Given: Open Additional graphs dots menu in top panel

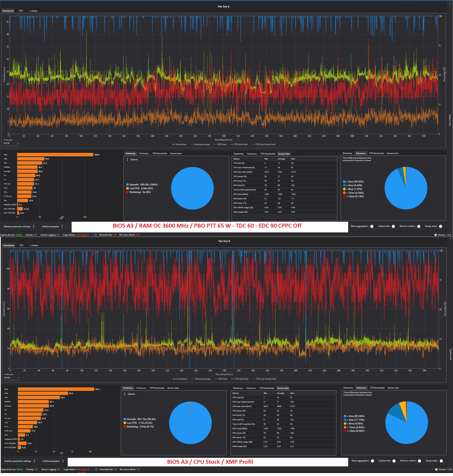Looking at the screenshot, I should [62, 226].
